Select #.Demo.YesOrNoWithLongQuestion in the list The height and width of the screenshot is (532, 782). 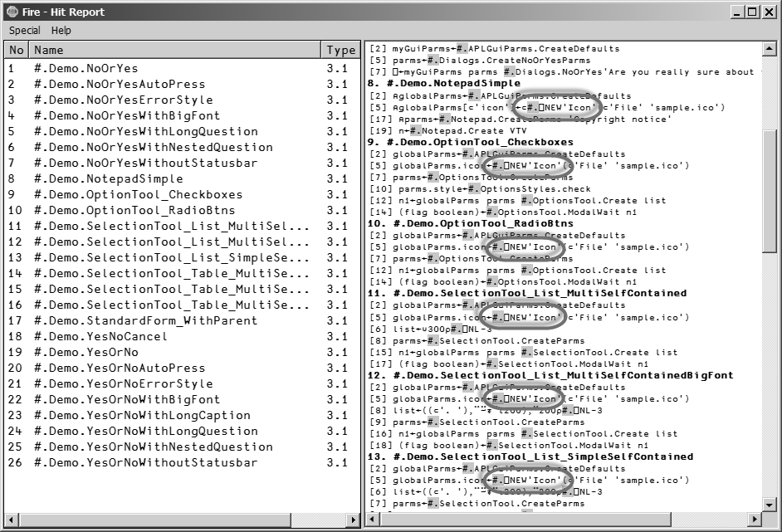(x=182, y=432)
